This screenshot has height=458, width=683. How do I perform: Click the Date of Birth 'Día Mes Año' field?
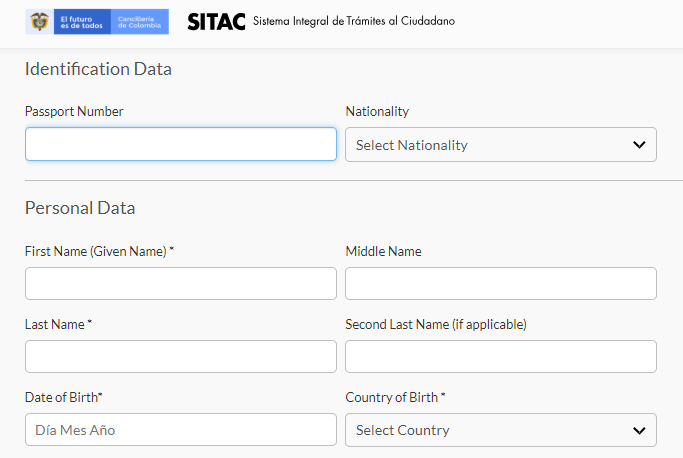[181, 430]
